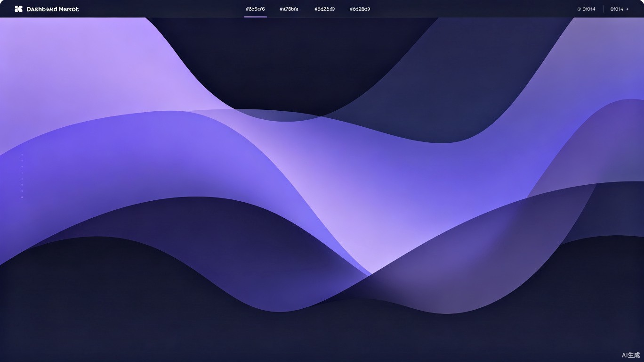The image size is (644, 362).
Task: Jump to the fifth dot in the indicator
Action: point(22,179)
